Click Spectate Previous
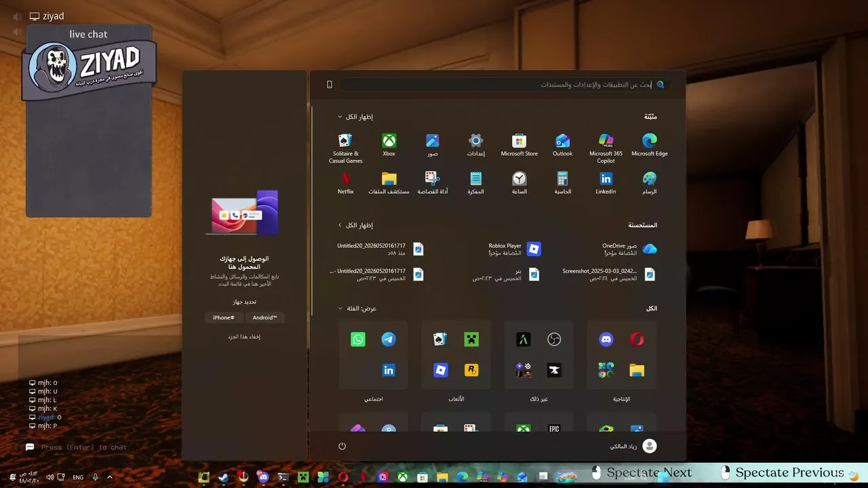The width and height of the screenshot is (868, 488). [x=783, y=473]
